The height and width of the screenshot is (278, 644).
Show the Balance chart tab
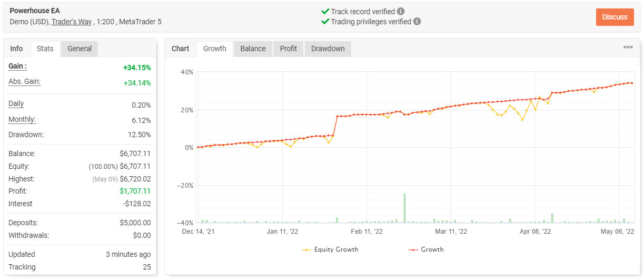pyautogui.click(x=253, y=49)
